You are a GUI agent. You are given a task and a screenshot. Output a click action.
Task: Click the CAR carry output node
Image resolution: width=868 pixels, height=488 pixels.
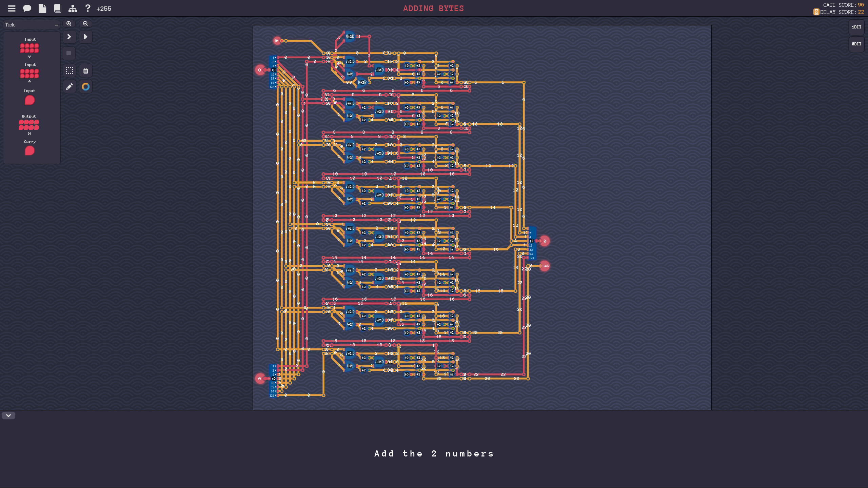(545, 266)
